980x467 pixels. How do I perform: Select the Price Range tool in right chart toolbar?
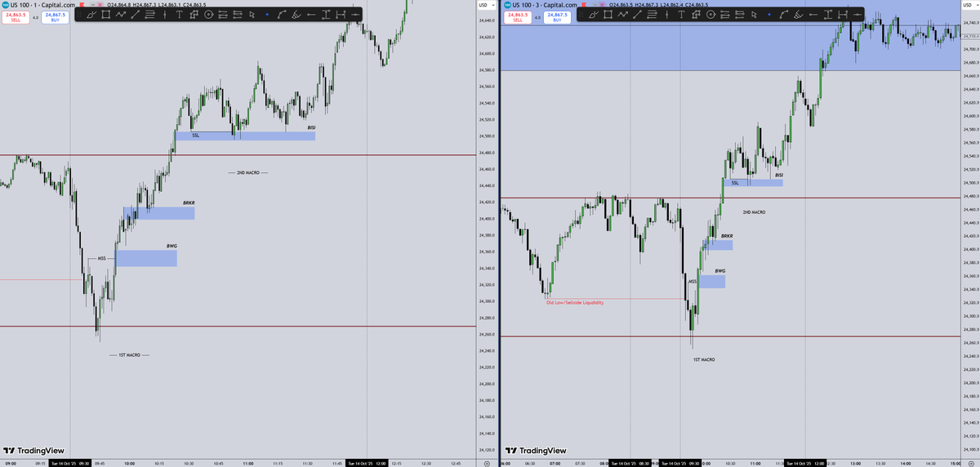click(827, 15)
